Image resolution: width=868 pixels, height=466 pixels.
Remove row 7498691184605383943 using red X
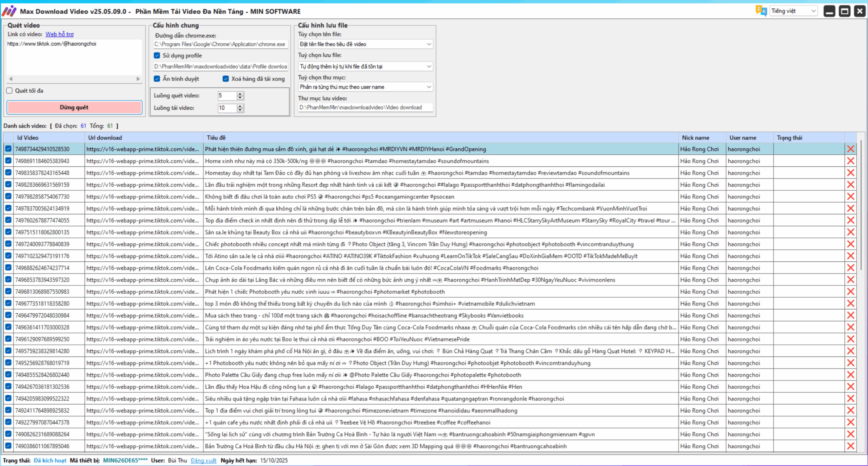(850, 161)
